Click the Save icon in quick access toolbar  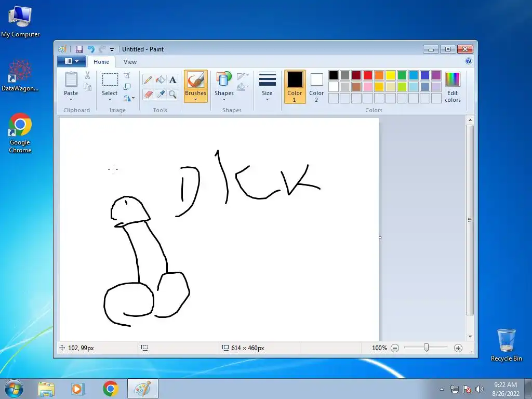[79, 49]
